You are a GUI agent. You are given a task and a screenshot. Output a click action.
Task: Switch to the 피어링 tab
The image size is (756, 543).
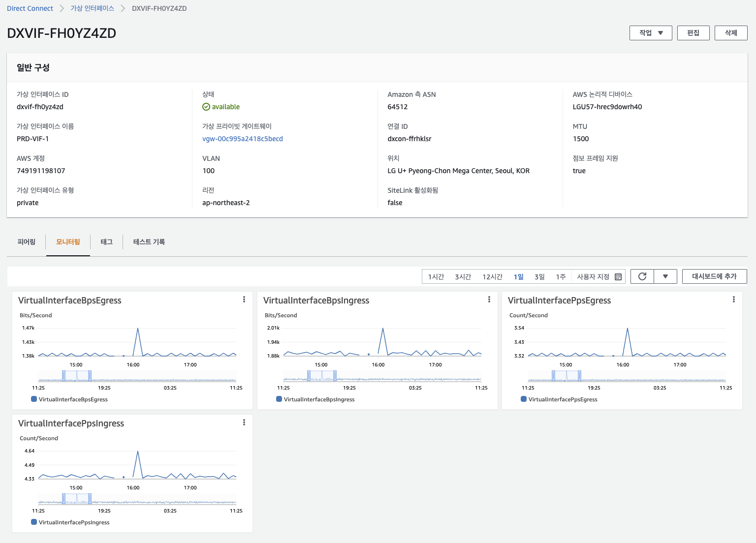tap(27, 242)
